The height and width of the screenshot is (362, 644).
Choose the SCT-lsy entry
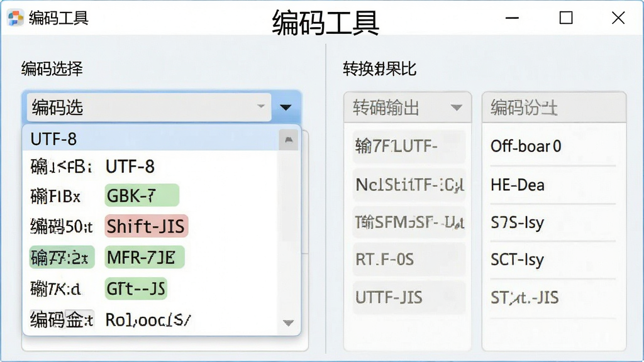tap(518, 260)
